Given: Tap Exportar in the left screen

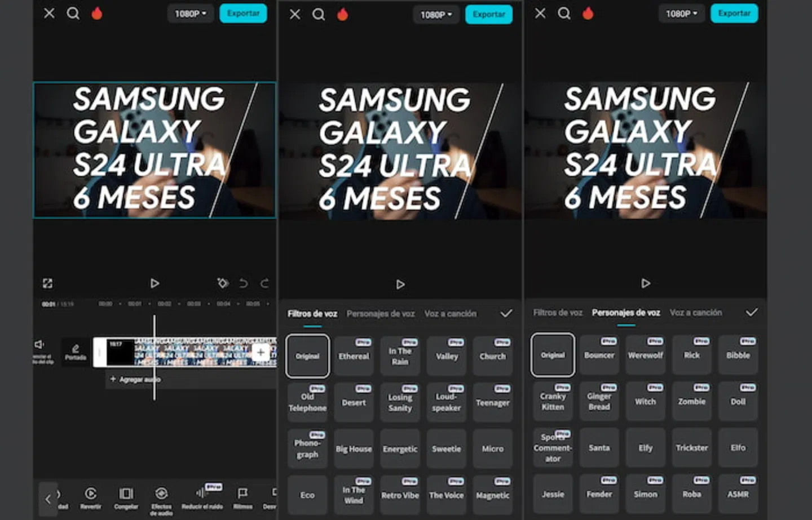Looking at the screenshot, I should point(243,14).
